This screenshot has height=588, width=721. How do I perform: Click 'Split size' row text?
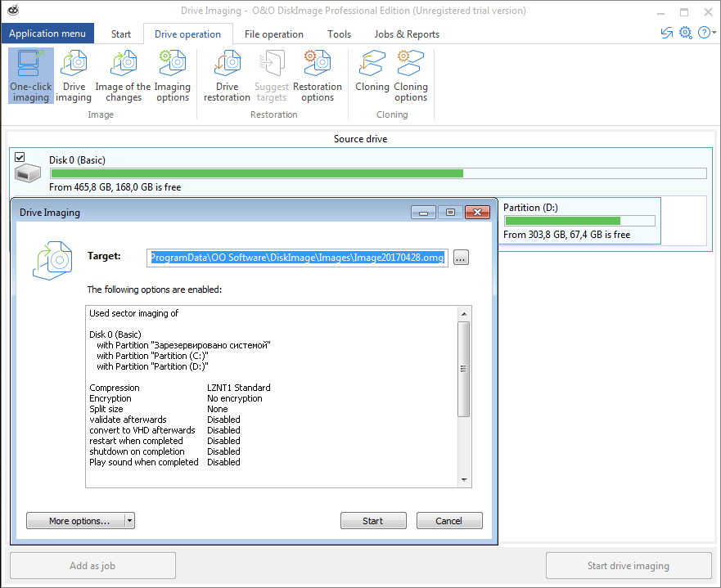106,409
